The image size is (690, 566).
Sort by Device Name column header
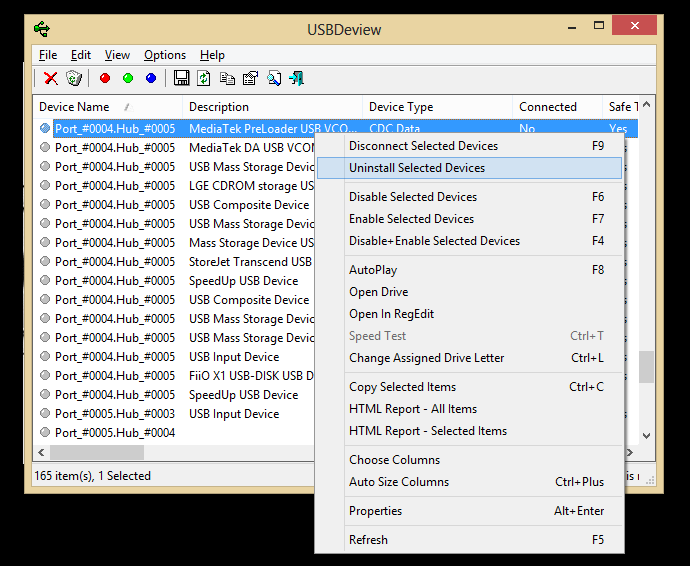pyautogui.click(x=108, y=107)
